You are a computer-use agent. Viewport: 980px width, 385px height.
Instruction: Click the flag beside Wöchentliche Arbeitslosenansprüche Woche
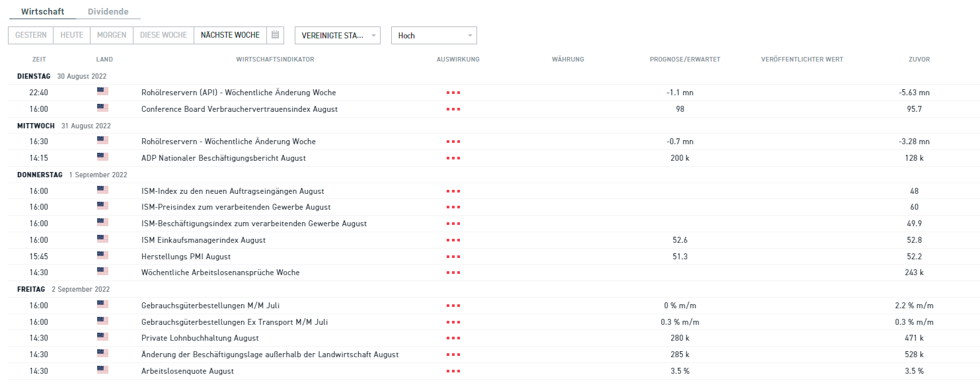[x=102, y=271]
